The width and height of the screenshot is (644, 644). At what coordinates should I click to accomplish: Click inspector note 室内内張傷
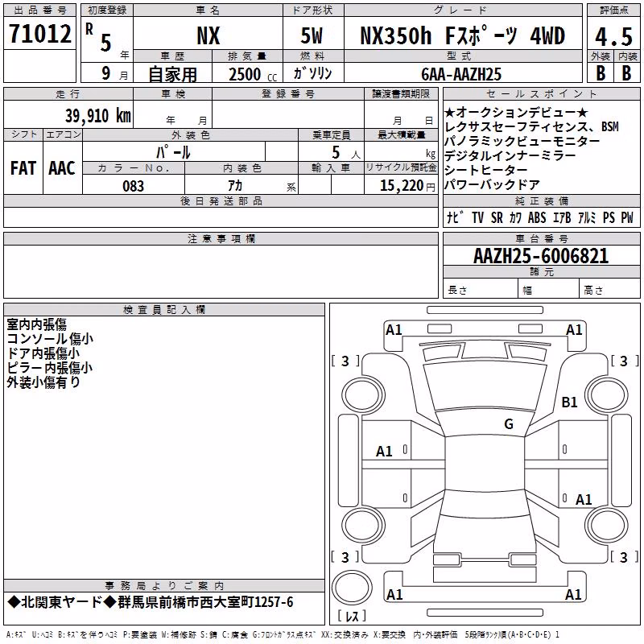(36, 324)
